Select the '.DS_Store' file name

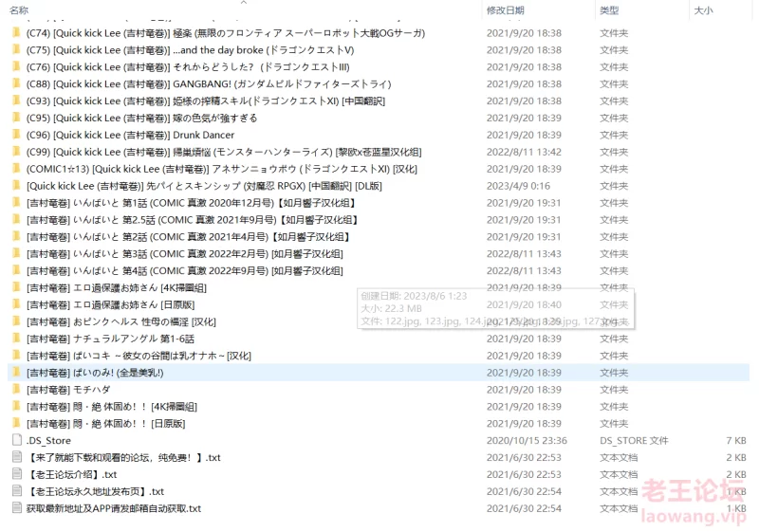pyautogui.click(x=48, y=441)
